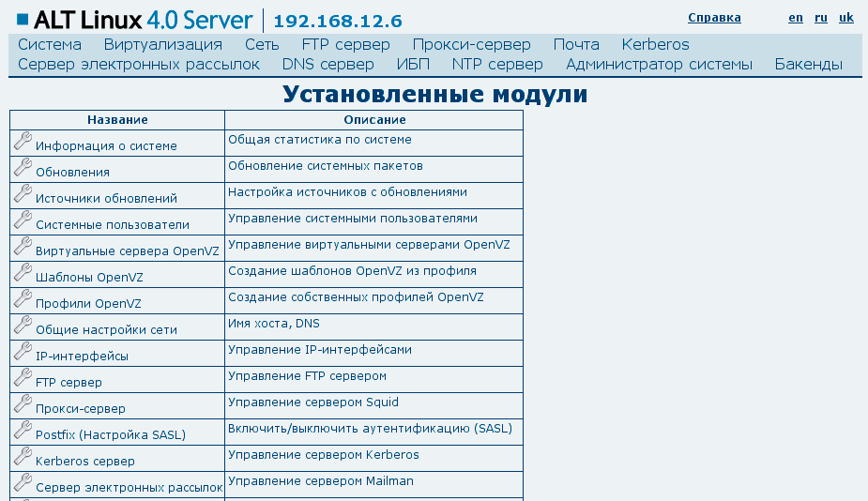Click wrench icon beside Источники обновлений
Screen dimensions: 868x501
click(x=23, y=193)
